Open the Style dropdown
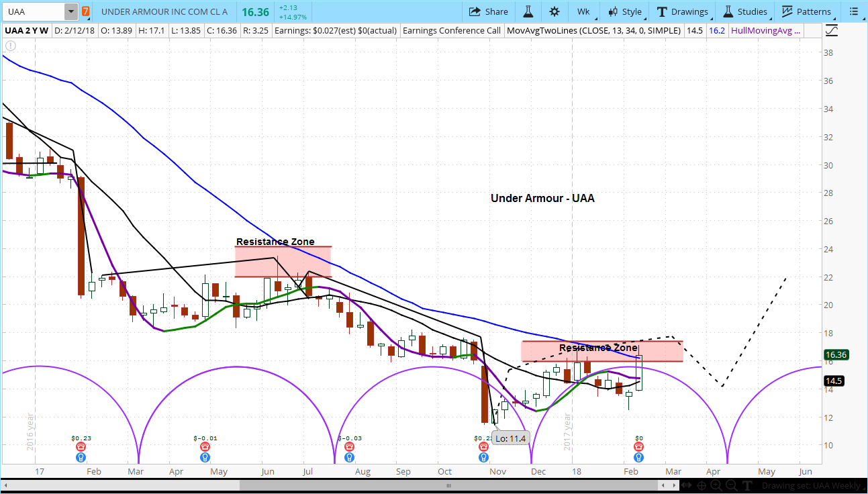The image size is (868, 494). tap(624, 11)
